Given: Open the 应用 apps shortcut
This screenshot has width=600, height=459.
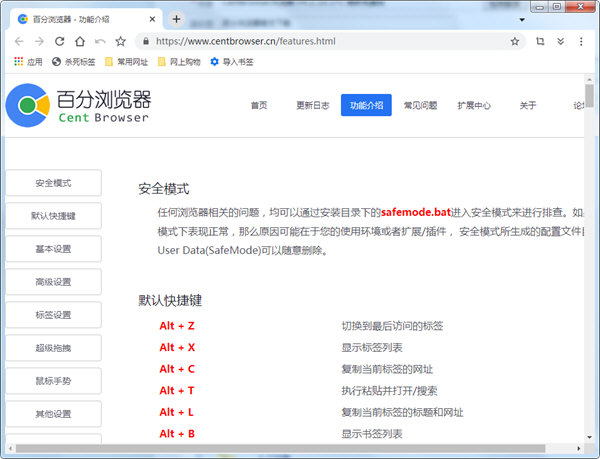Looking at the screenshot, I should [x=28, y=62].
